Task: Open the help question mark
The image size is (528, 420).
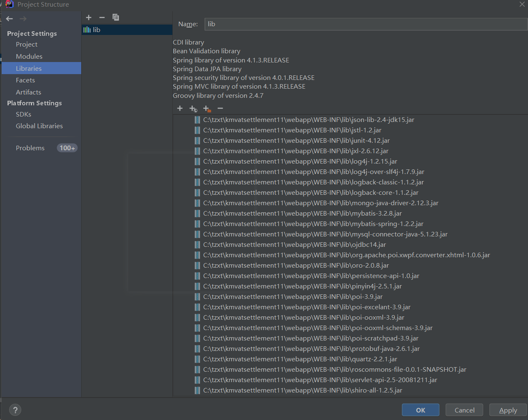Action: tap(15, 410)
